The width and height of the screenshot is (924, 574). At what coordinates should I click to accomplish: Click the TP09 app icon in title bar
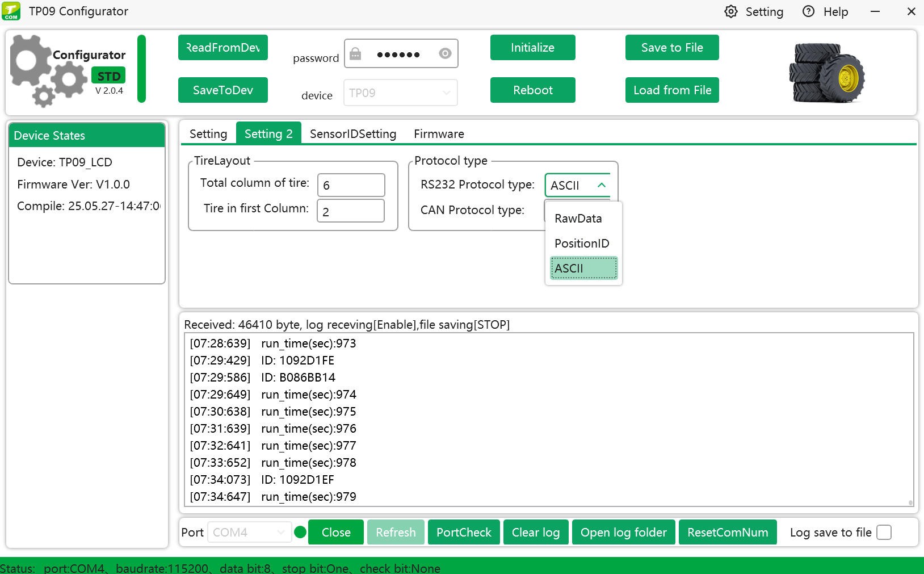click(11, 11)
